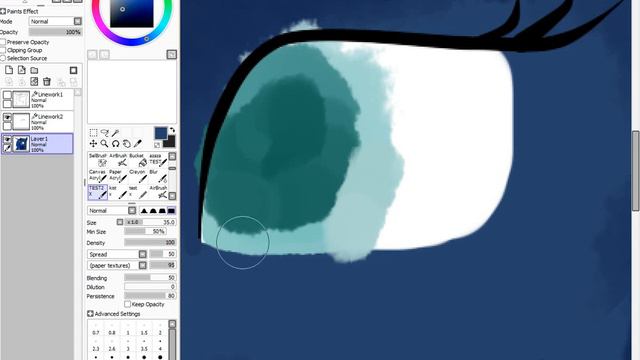This screenshot has width=640, height=360.
Task: Choose the Paper Acryl brush
Action: click(x=118, y=176)
